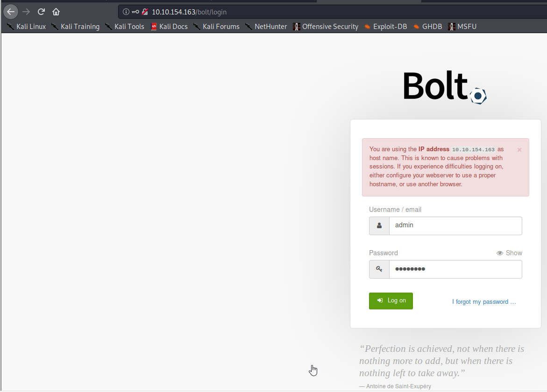Click the Bolt logo at the top
The height and width of the screenshot is (392, 547).
(443, 85)
